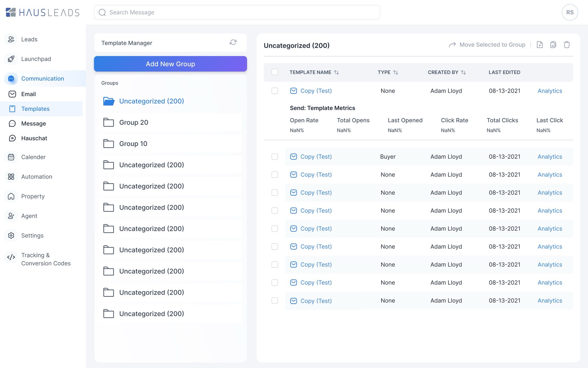Toggle the select-all checkbox in table header
588x368 pixels.
(275, 72)
